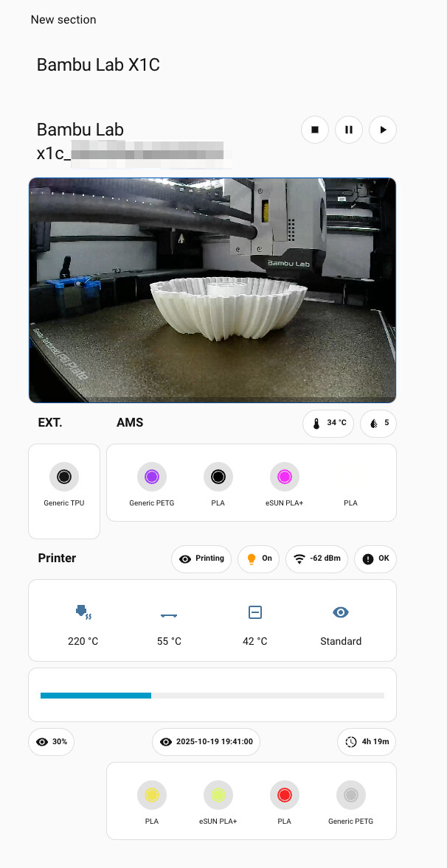Open the printer camera feed
The height and width of the screenshot is (868, 447).
click(212, 290)
